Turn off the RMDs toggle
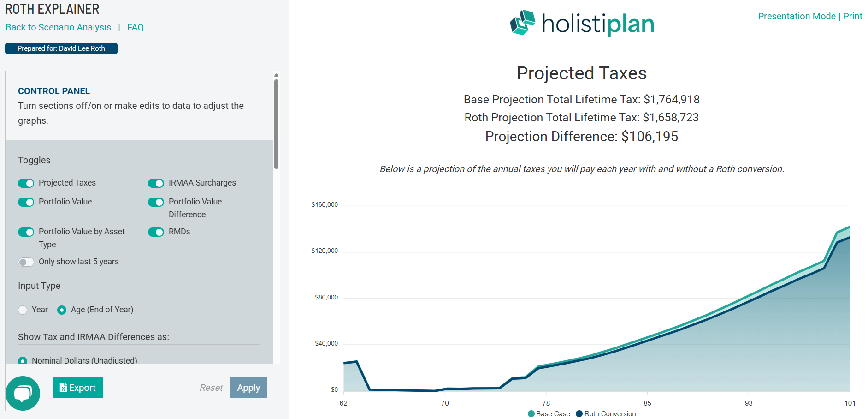This screenshot has width=868, height=419. click(x=156, y=232)
